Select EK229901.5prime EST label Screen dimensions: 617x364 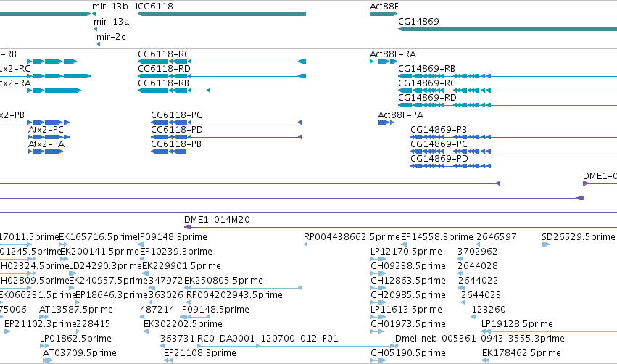(181, 266)
